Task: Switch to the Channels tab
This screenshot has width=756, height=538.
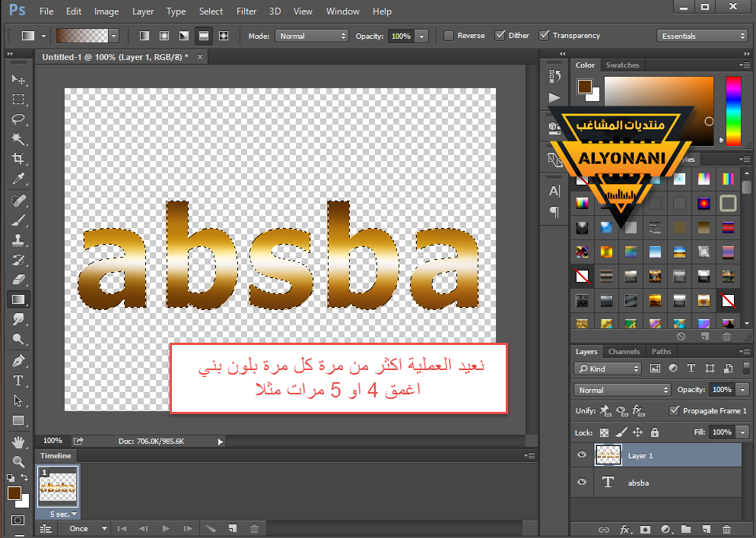Action: click(624, 352)
